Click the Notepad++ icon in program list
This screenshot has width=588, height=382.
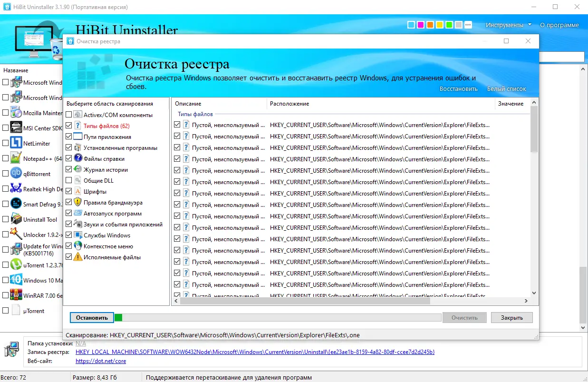[x=16, y=158]
